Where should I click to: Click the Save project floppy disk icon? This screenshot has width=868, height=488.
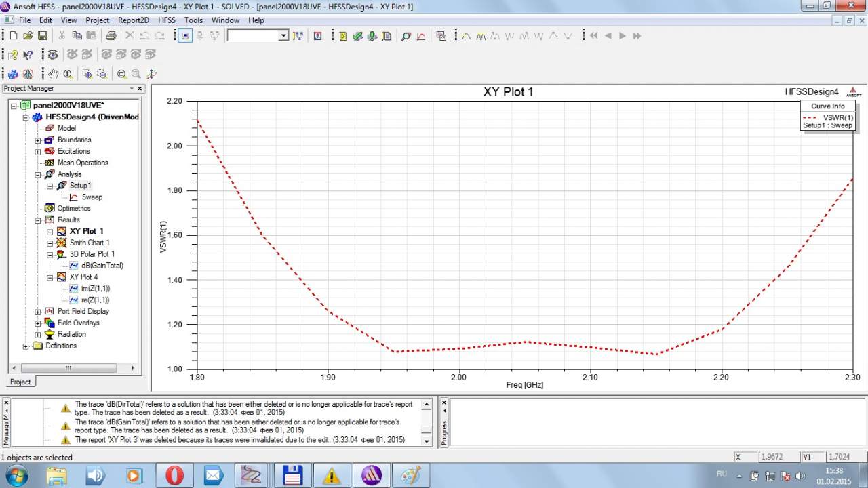point(42,36)
